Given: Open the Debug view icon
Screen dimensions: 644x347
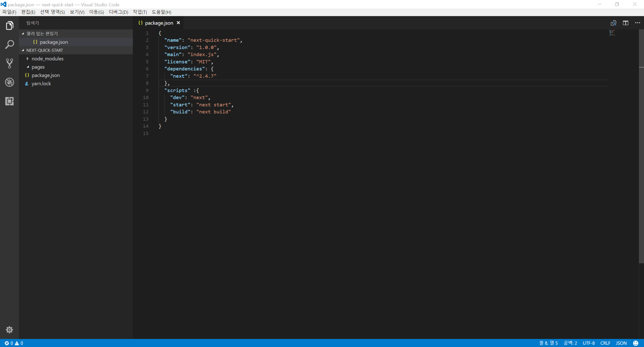Looking at the screenshot, I should point(10,82).
